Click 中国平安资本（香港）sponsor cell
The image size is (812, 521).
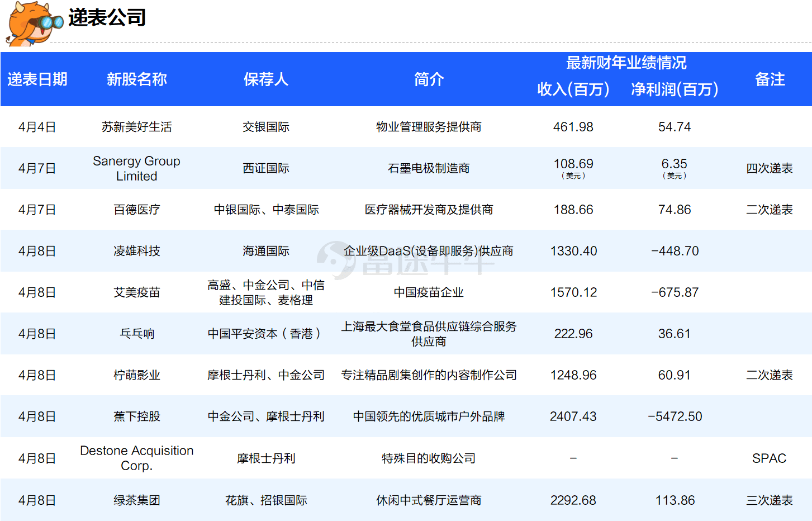coord(266,334)
